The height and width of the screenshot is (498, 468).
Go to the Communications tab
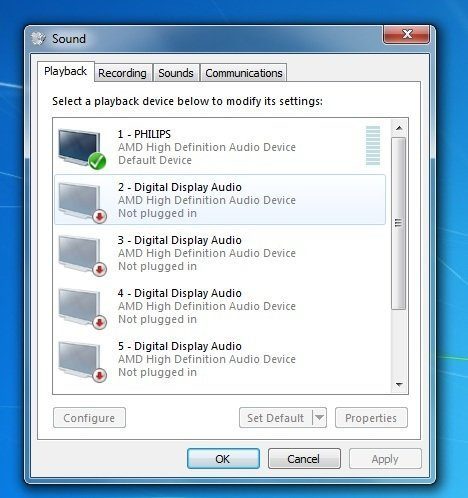tap(244, 73)
